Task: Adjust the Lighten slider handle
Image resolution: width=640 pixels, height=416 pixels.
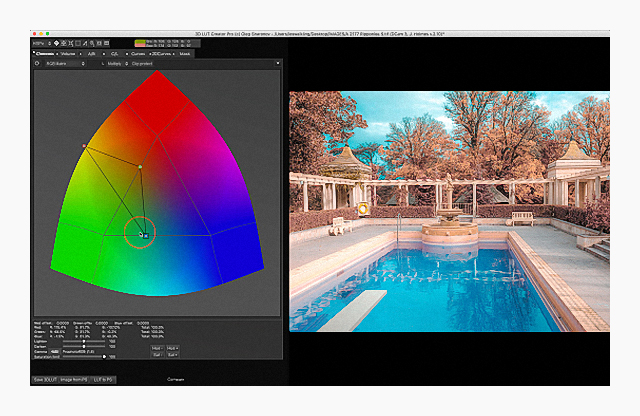Action: (x=84, y=342)
